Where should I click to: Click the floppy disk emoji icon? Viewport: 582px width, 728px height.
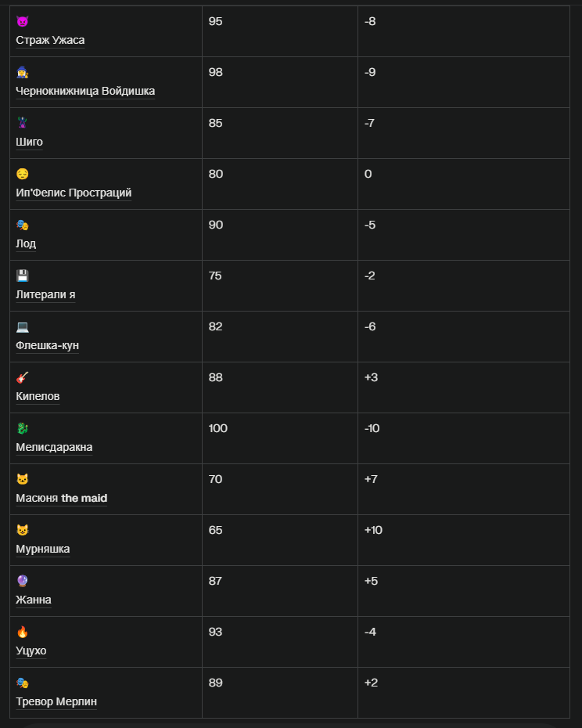(x=22, y=276)
